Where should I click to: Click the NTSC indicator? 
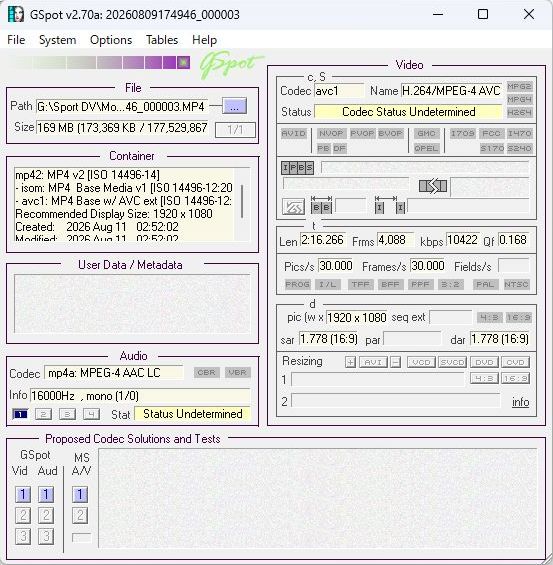516,284
